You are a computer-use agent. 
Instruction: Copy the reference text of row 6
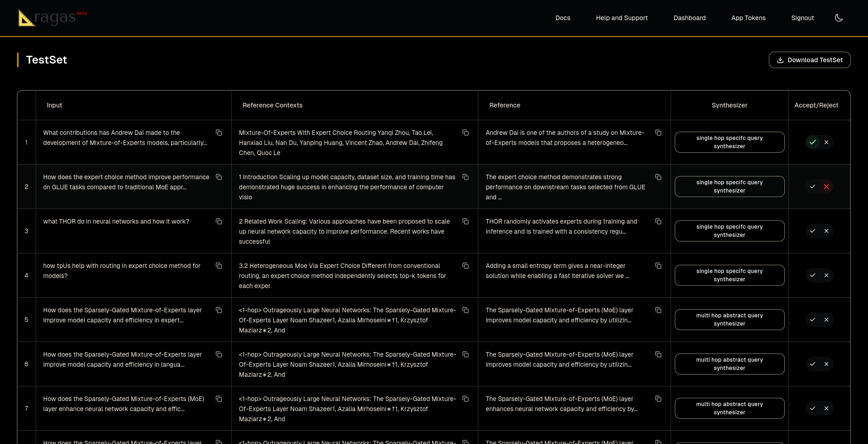click(658, 354)
